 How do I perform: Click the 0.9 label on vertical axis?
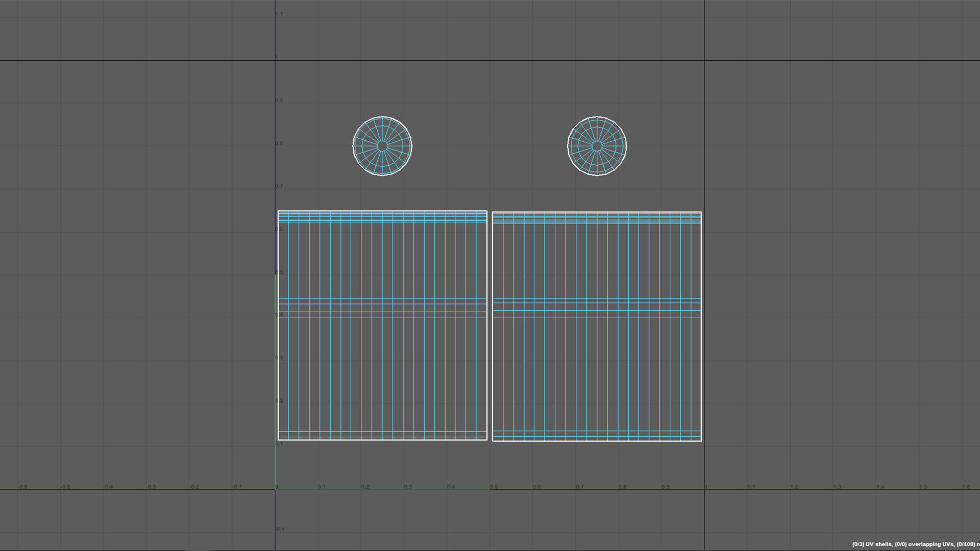tap(279, 101)
